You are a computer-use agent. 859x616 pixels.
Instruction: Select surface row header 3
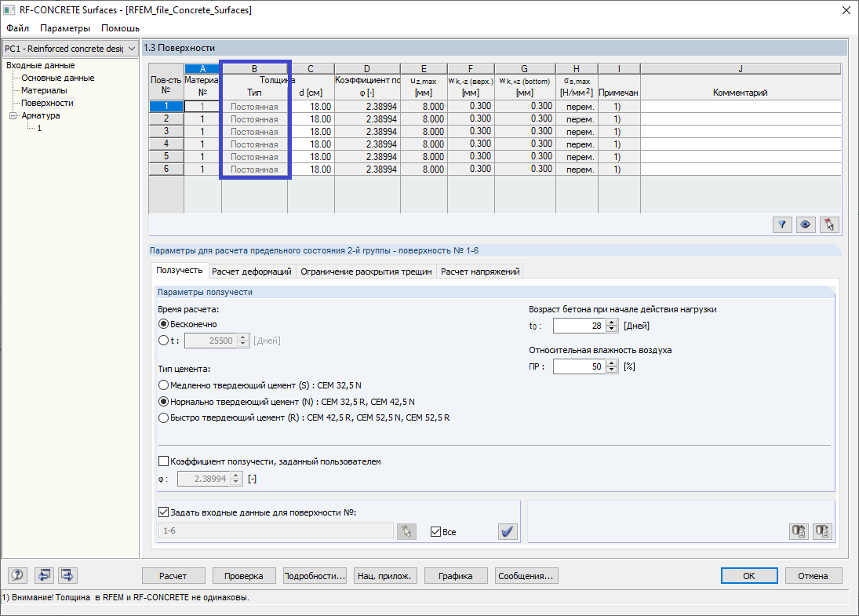[166, 132]
